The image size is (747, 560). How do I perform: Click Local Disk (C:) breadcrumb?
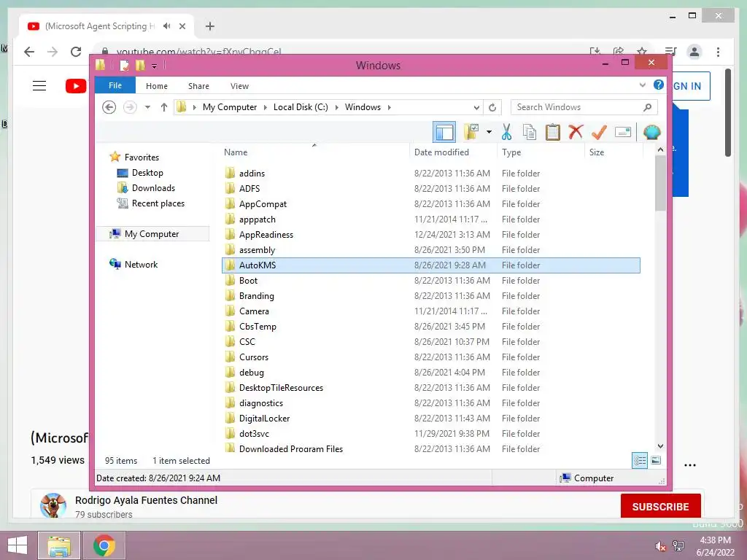coord(301,107)
